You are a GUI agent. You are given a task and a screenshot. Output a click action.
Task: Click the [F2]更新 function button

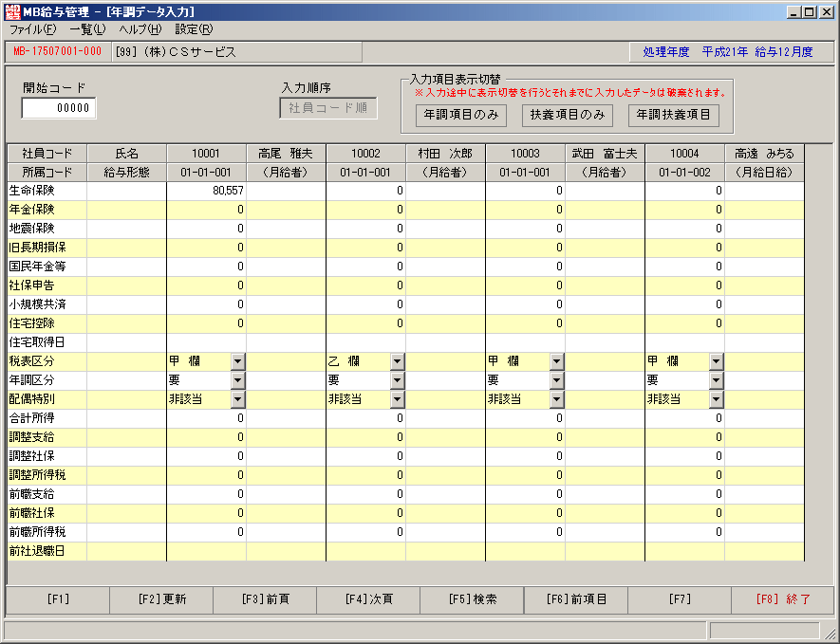coord(161,599)
